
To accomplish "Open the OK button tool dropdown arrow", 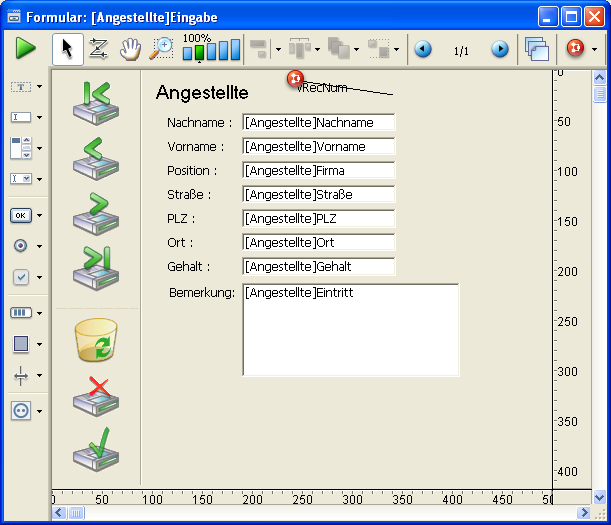I will (39, 215).
